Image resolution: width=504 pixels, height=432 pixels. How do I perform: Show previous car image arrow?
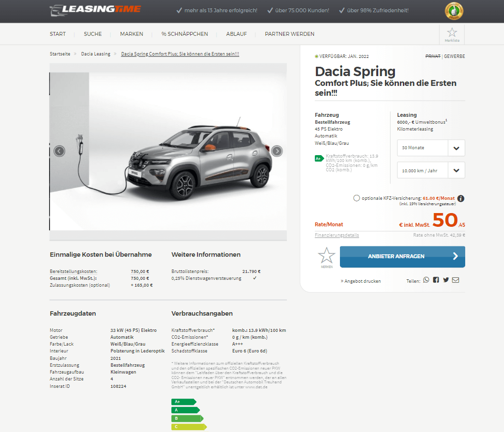point(59,151)
